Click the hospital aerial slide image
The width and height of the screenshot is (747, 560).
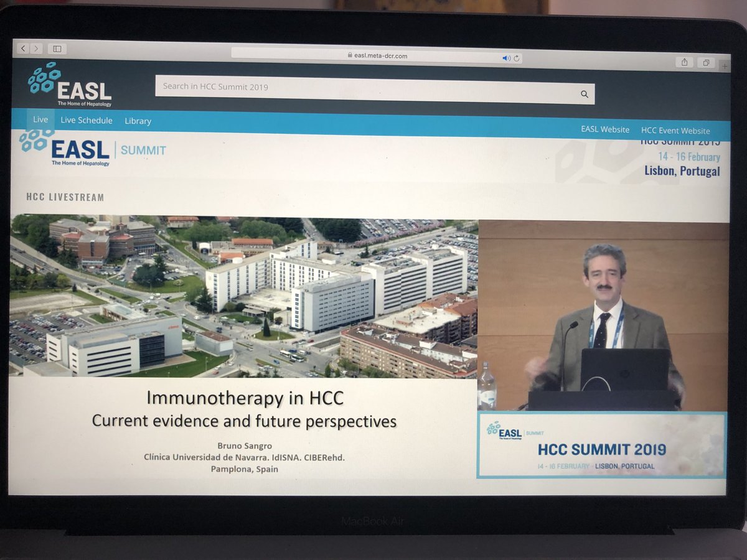(244, 296)
